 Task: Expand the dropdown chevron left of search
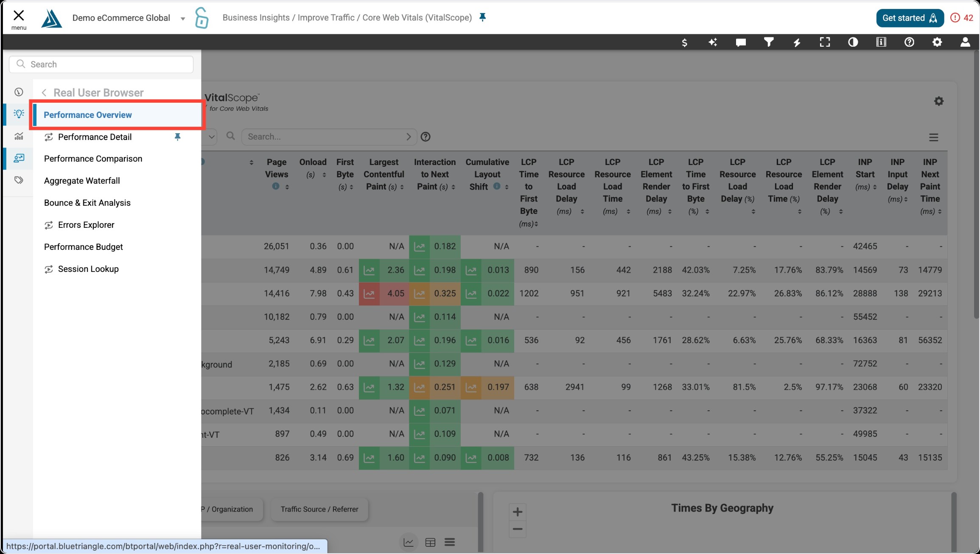[211, 137]
